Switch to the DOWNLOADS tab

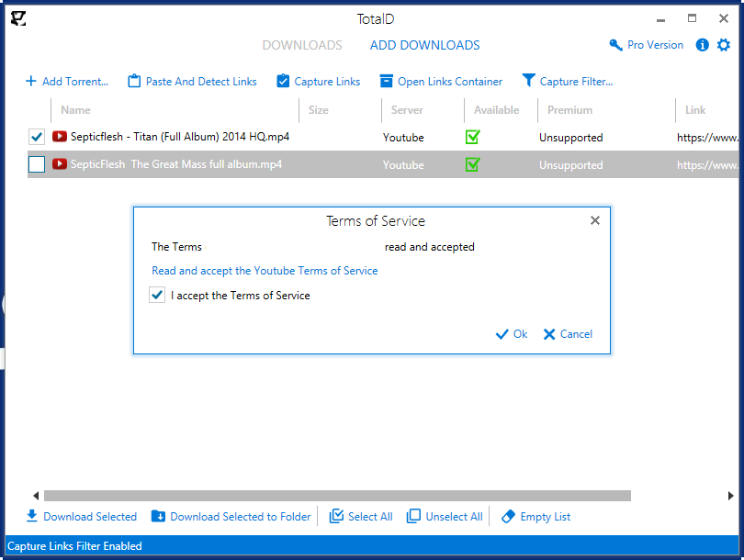(302, 45)
